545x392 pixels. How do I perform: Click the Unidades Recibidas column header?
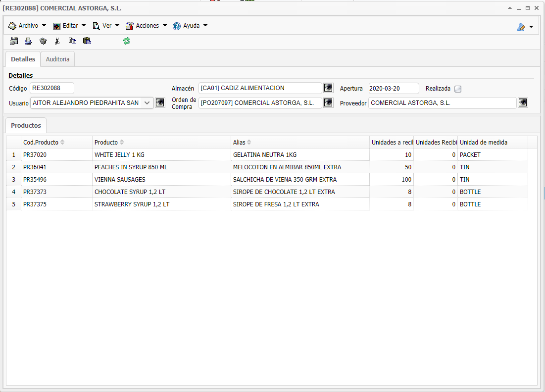pyautogui.click(x=436, y=142)
